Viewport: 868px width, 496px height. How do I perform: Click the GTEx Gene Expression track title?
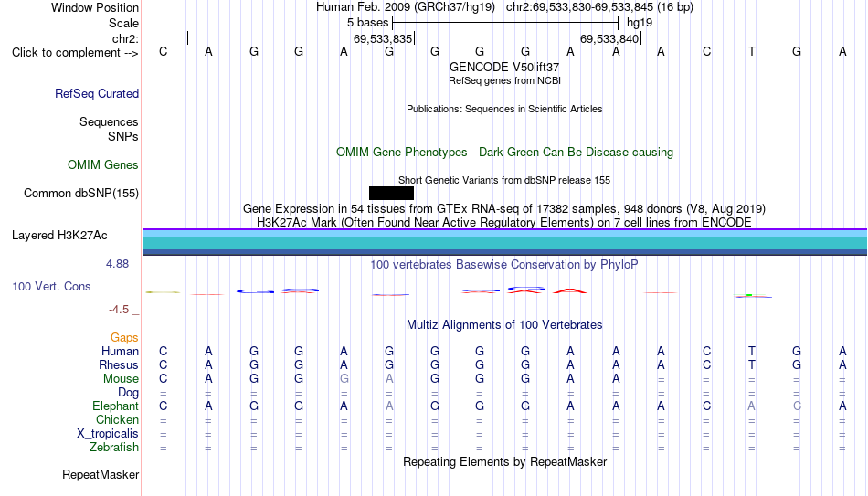pos(504,208)
